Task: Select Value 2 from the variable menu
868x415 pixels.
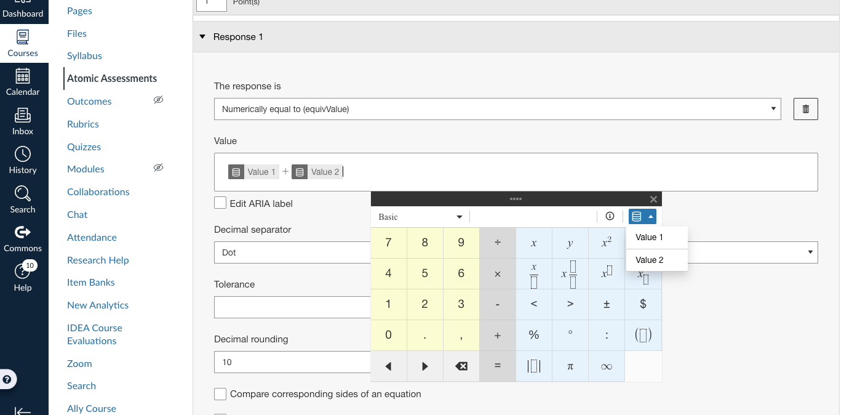Action: tap(648, 260)
